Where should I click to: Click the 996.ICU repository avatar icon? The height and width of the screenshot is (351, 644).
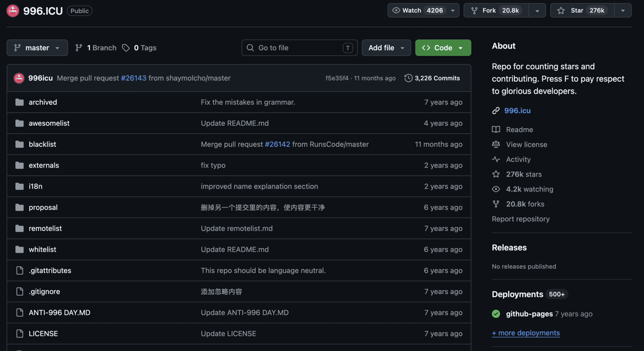coord(13,11)
